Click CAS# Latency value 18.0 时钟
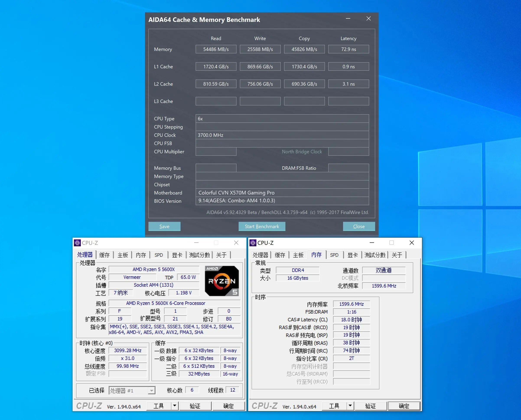 click(x=352, y=319)
